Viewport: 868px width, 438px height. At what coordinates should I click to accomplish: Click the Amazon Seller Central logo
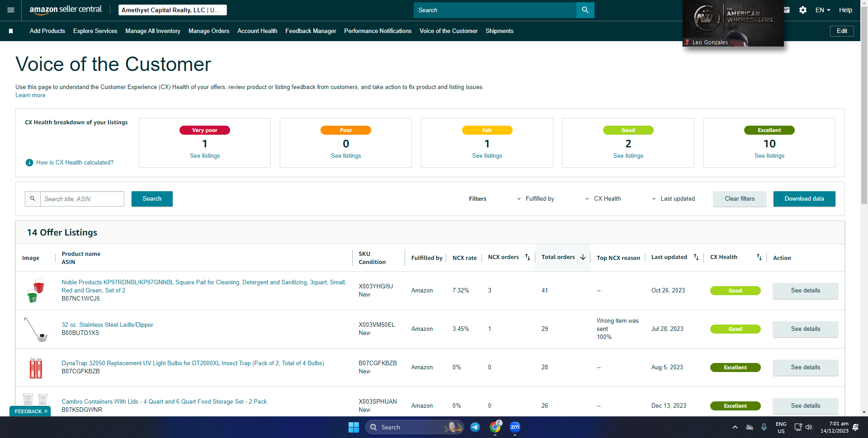coord(66,9)
